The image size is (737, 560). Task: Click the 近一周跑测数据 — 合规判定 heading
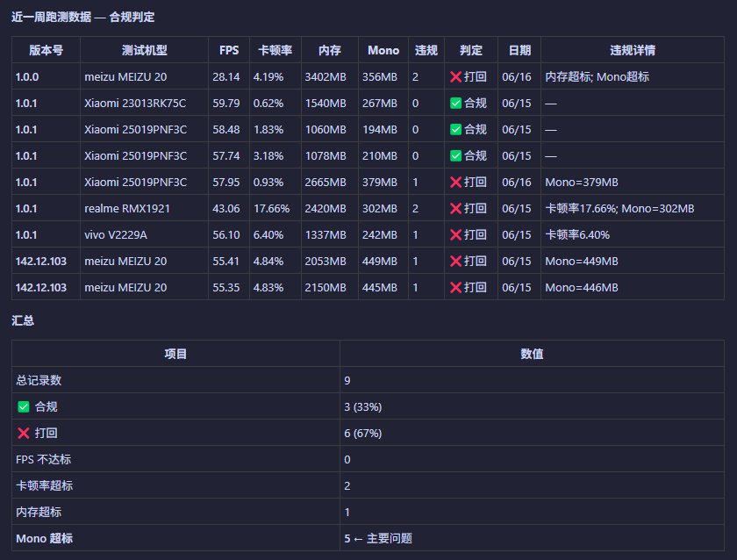(x=83, y=17)
